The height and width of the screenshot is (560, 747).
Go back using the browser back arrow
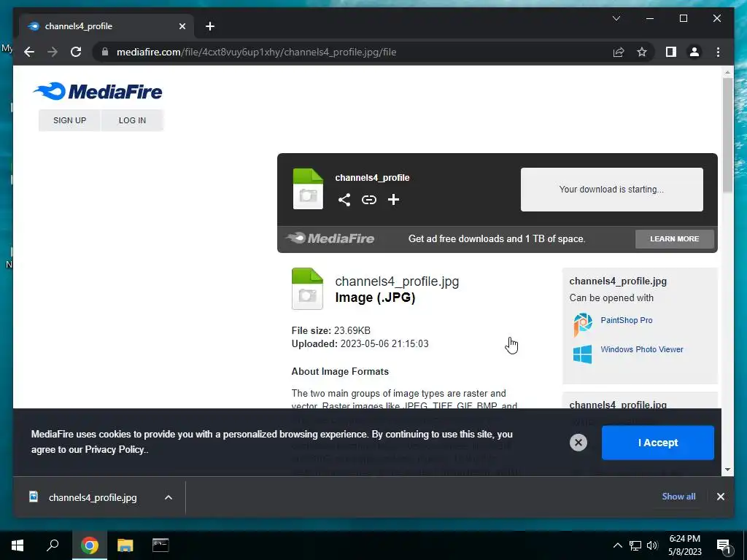[29, 52]
